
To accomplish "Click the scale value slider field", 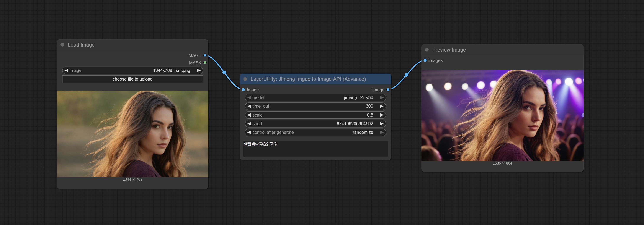I will point(315,115).
